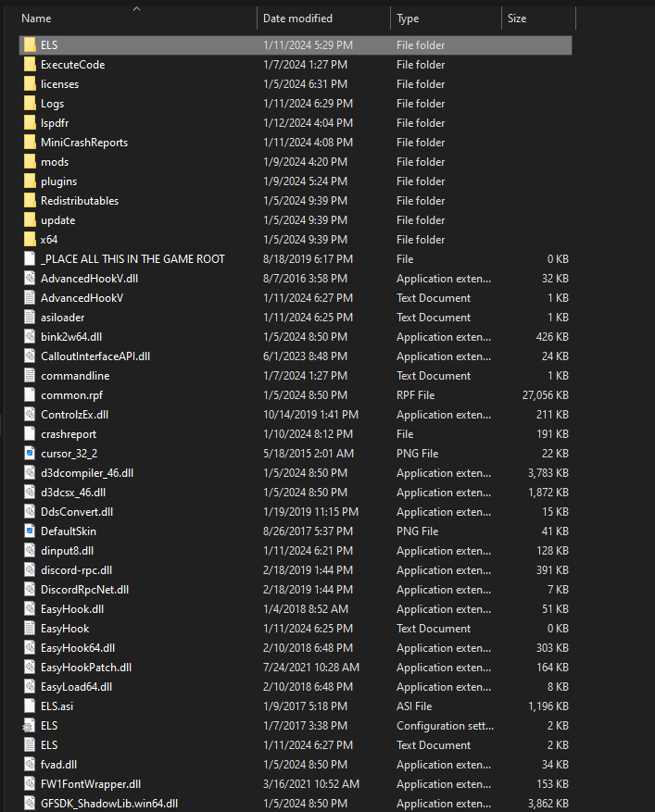Image resolution: width=655 pixels, height=812 pixels.
Task: Click the crashreport file icon
Action: pyautogui.click(x=30, y=434)
